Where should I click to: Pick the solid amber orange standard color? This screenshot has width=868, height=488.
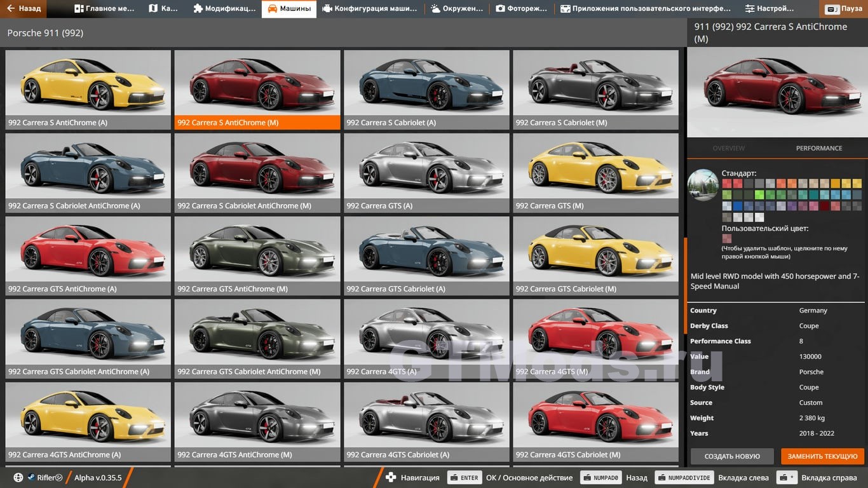(836, 184)
